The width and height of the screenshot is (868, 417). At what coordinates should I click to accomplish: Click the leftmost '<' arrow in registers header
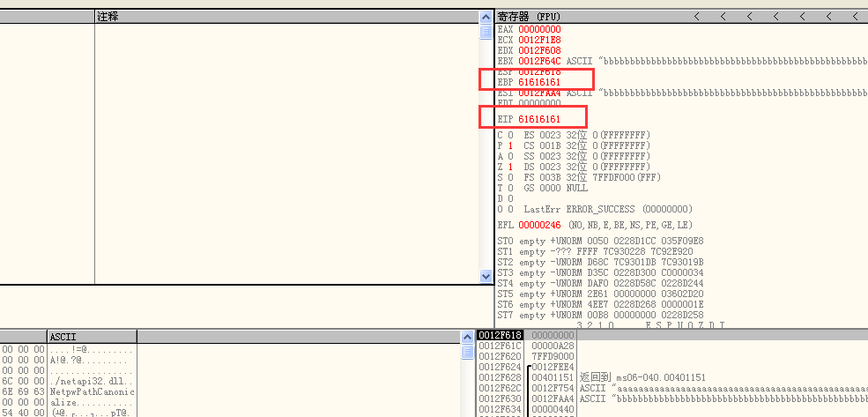click(696, 17)
